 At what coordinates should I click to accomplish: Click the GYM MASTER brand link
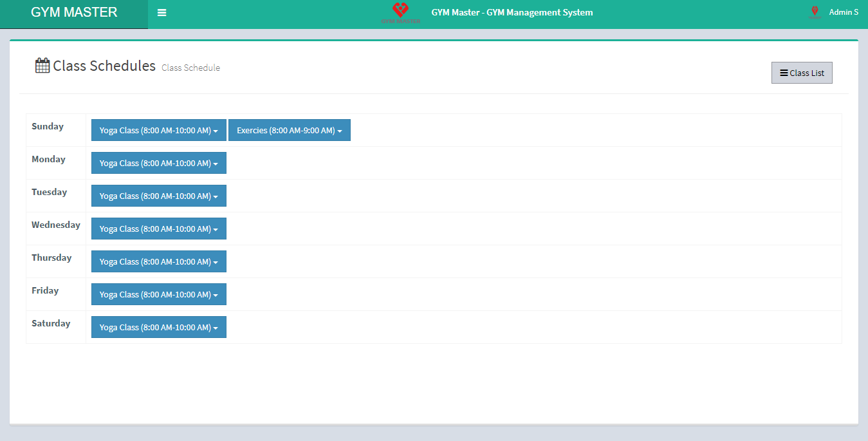[74, 13]
